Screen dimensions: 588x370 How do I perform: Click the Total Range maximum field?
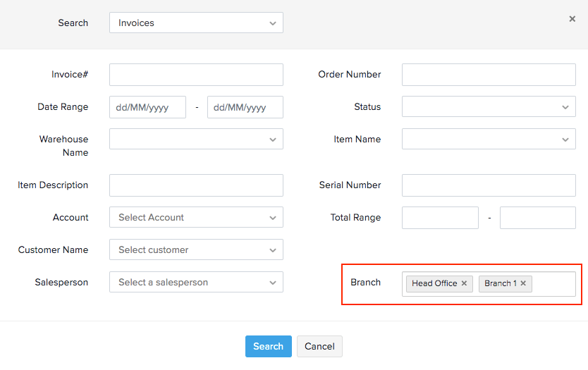pos(537,218)
